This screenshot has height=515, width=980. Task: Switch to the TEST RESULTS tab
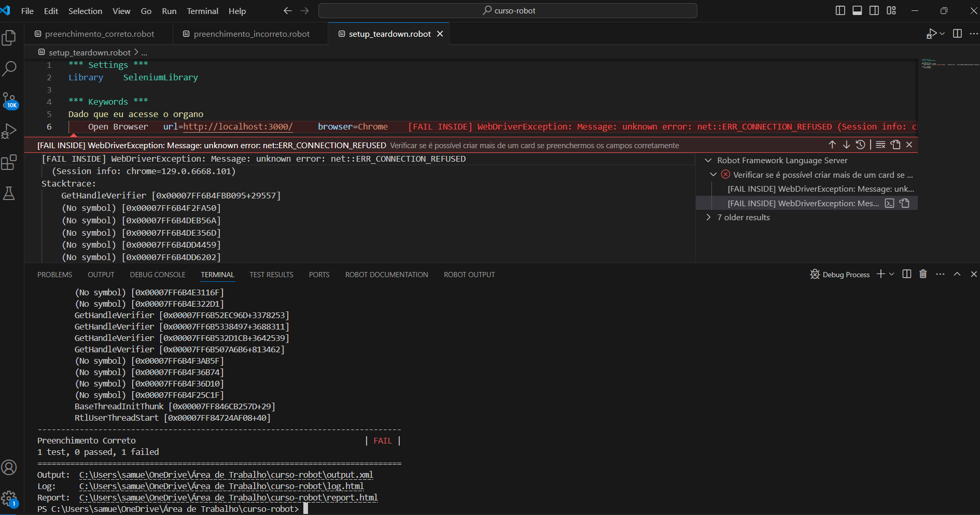click(x=271, y=275)
